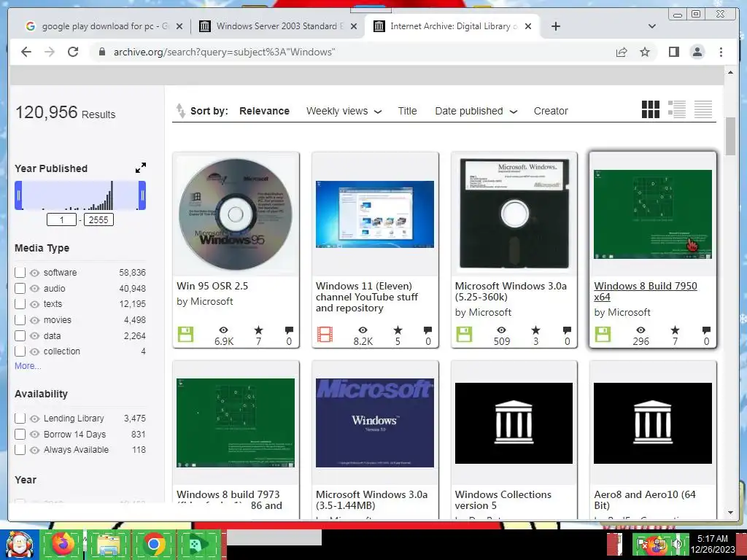Open Chrome taskbar icon
Viewport: 747px width, 560px height.
153,544
